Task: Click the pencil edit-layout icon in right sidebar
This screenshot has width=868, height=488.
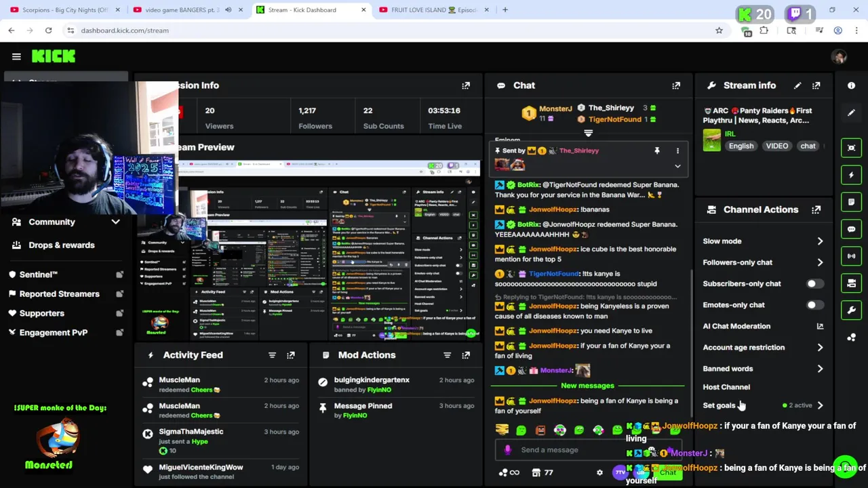Action: [851, 113]
